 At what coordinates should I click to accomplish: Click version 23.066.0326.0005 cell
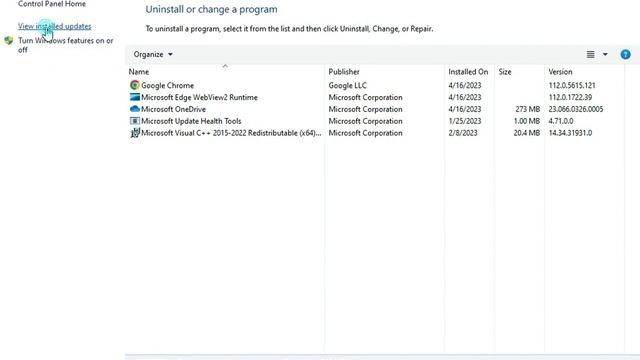pyautogui.click(x=576, y=109)
